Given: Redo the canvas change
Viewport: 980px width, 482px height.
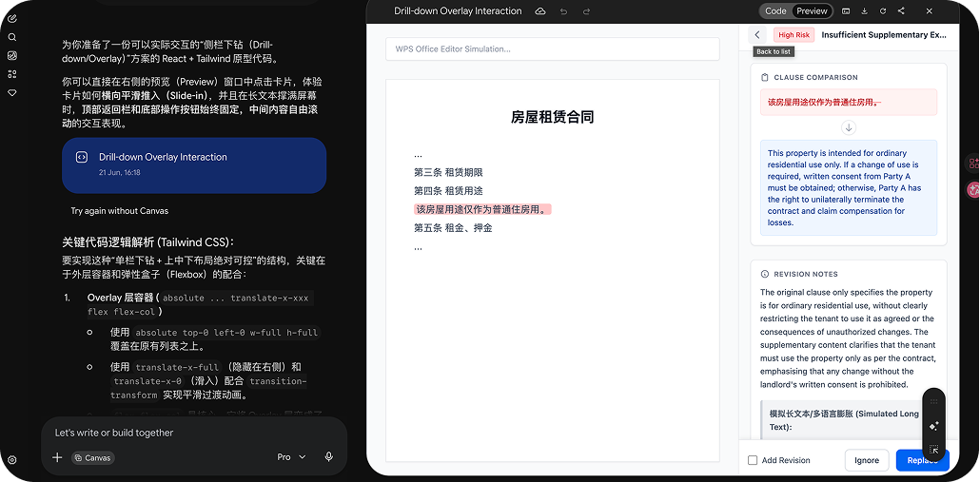Looking at the screenshot, I should [586, 11].
